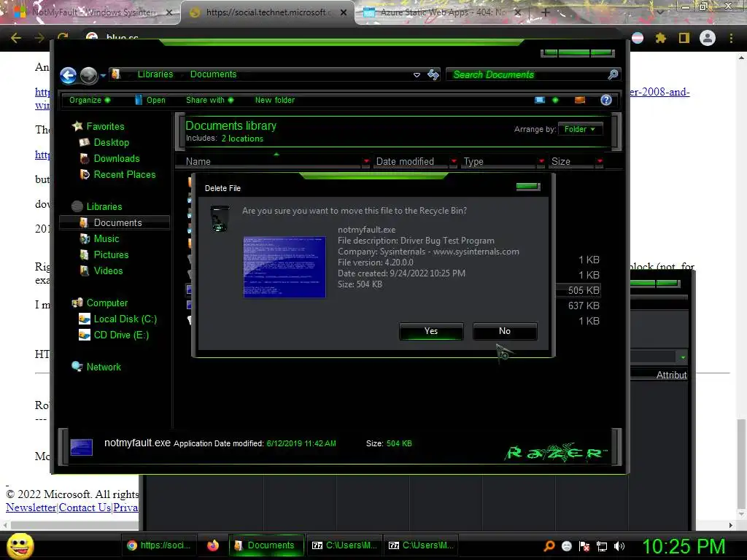The height and width of the screenshot is (560, 747).
Task: Click the blue Back arrow in Explorer
Action: pyautogui.click(x=68, y=75)
